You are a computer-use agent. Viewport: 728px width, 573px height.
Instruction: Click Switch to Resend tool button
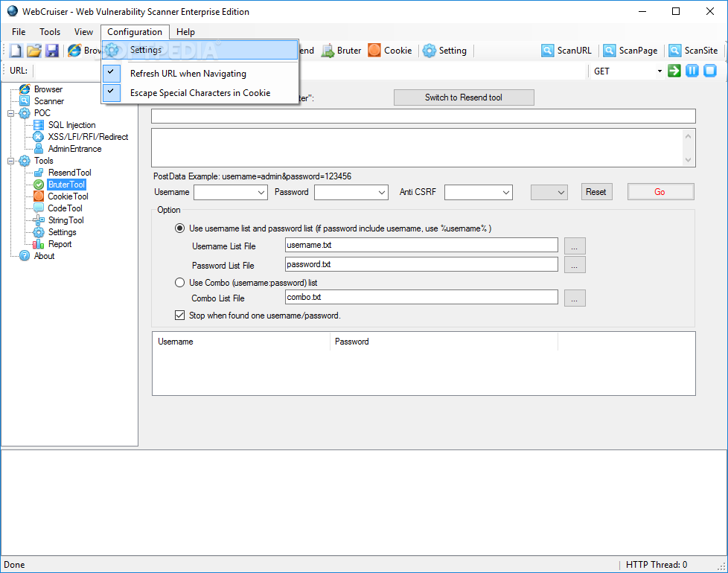pos(464,97)
